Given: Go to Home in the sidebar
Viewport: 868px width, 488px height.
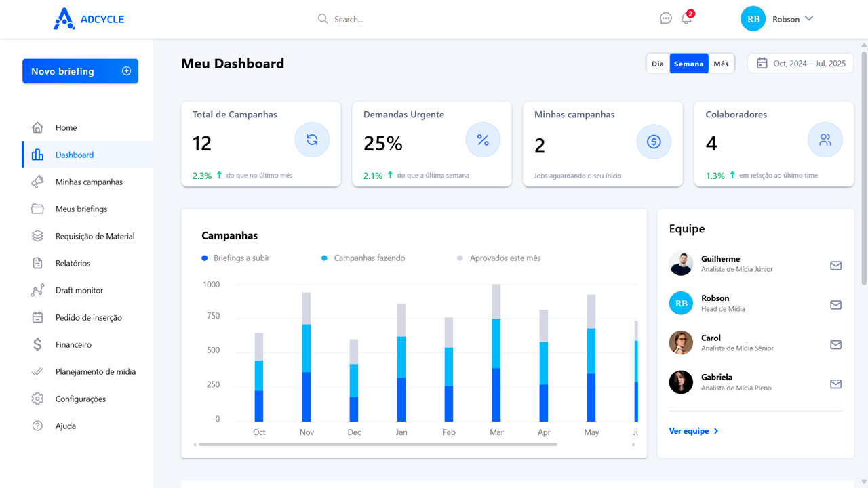Looking at the screenshot, I should pyautogui.click(x=87, y=127).
